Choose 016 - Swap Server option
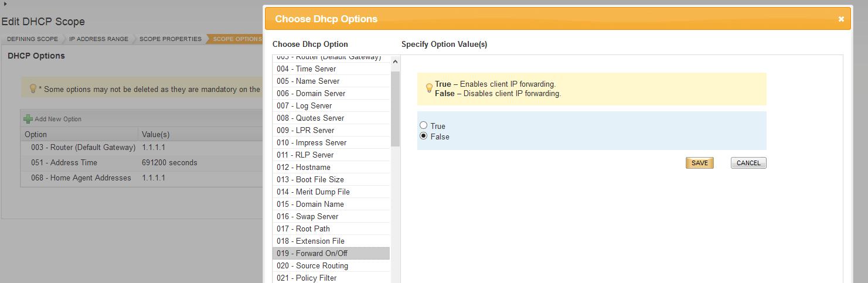The width and height of the screenshot is (868, 283). click(331, 216)
